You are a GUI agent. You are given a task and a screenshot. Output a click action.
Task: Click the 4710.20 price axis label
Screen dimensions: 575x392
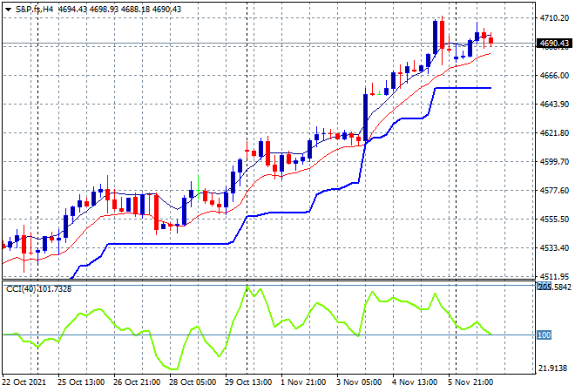pos(554,17)
